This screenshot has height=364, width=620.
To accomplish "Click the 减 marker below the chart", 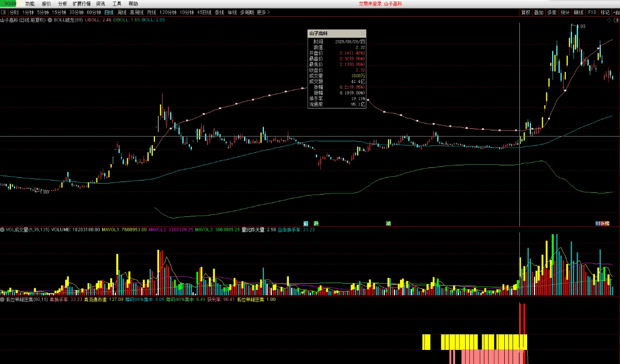I will pyautogui.click(x=388, y=223).
